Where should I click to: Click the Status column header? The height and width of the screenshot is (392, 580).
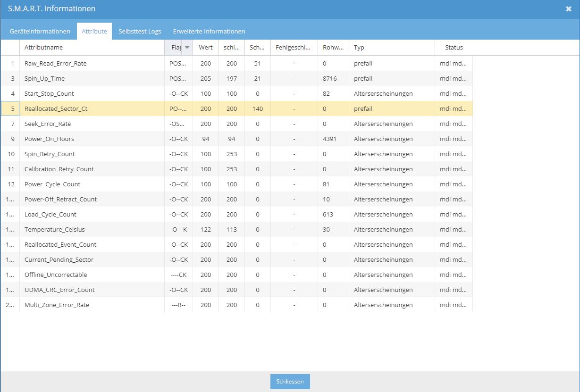[454, 47]
